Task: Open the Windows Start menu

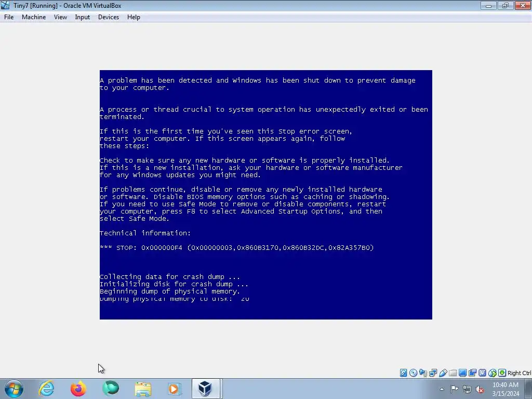Action: (x=14, y=389)
